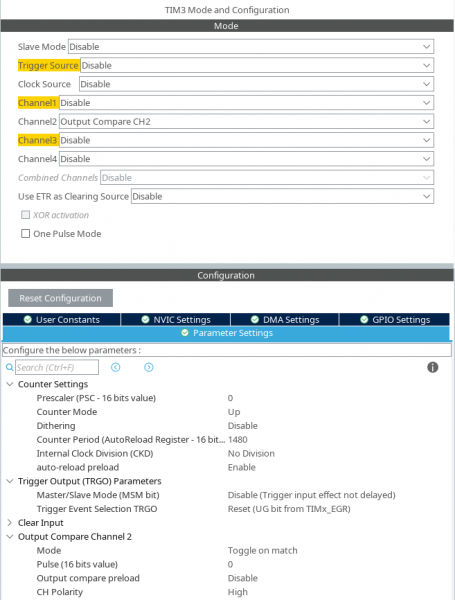The height and width of the screenshot is (600, 455).
Task: Collapse Trigger Output (TRGO) Parameters section
Action: (10, 481)
